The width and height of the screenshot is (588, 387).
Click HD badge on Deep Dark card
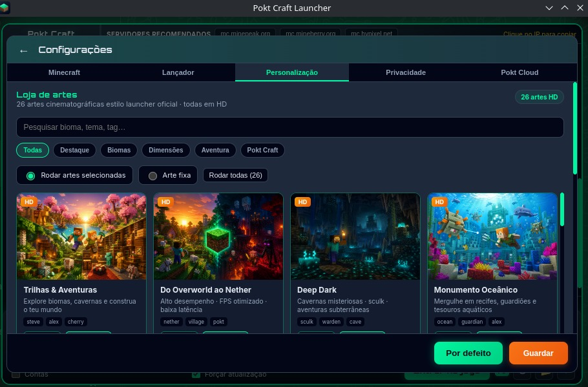click(302, 202)
